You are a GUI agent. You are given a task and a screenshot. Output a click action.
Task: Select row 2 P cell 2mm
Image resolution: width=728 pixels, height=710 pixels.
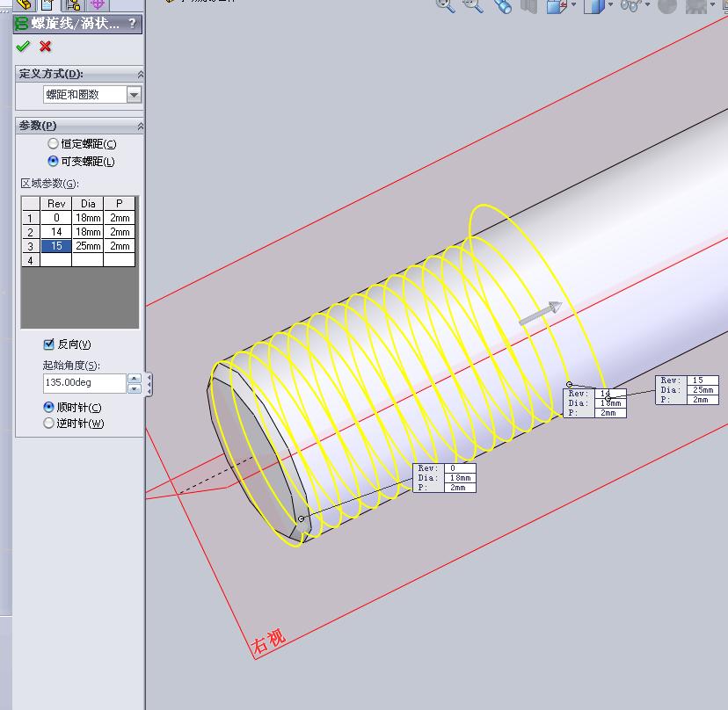pos(120,232)
